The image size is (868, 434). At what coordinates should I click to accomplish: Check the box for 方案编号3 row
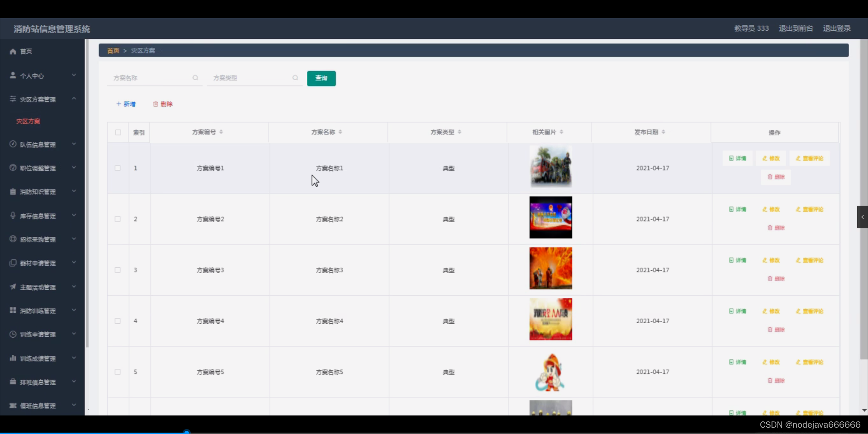point(118,270)
